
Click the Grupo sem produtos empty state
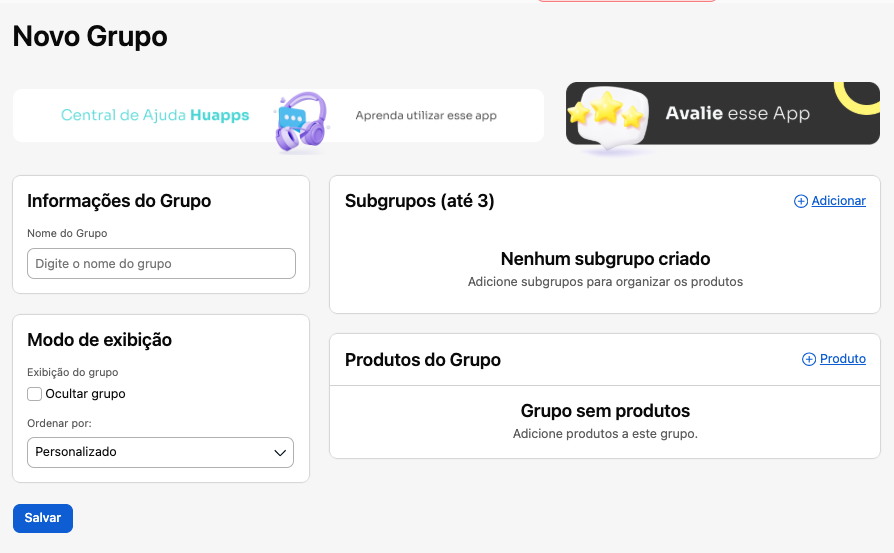pos(605,411)
